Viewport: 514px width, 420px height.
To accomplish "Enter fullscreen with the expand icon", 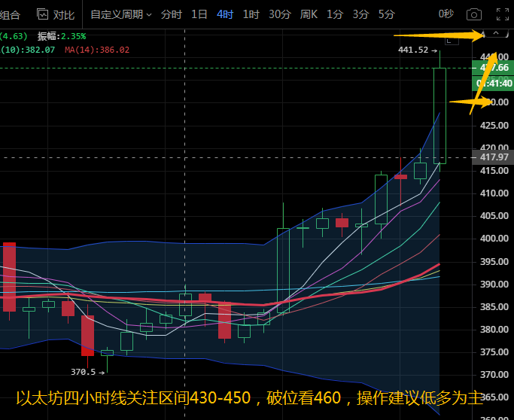I will pos(502,14).
